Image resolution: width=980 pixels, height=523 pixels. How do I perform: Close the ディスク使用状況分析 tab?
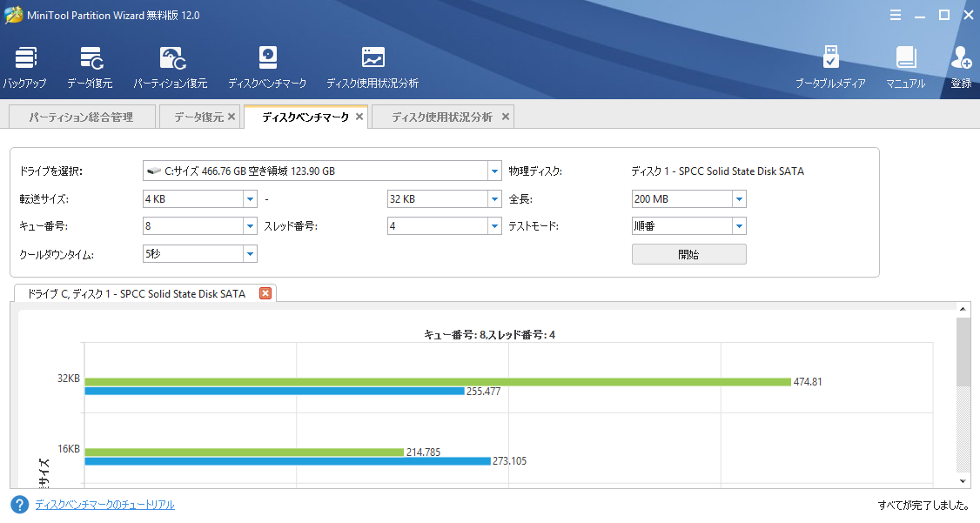pyautogui.click(x=506, y=117)
